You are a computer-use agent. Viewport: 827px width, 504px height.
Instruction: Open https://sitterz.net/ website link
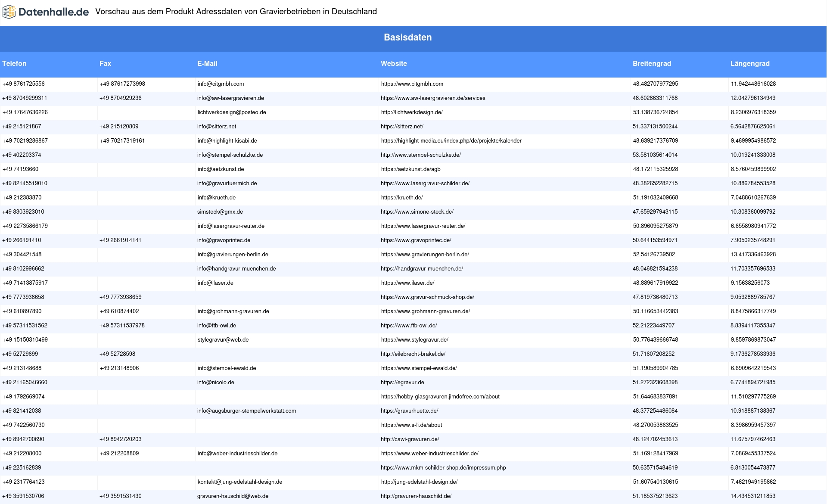pos(402,127)
